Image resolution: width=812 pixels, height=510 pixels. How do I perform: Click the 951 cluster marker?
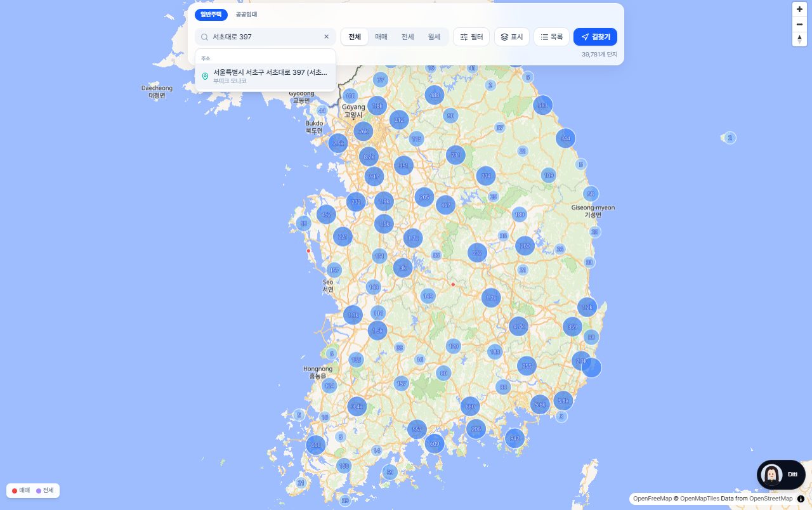tap(403, 166)
